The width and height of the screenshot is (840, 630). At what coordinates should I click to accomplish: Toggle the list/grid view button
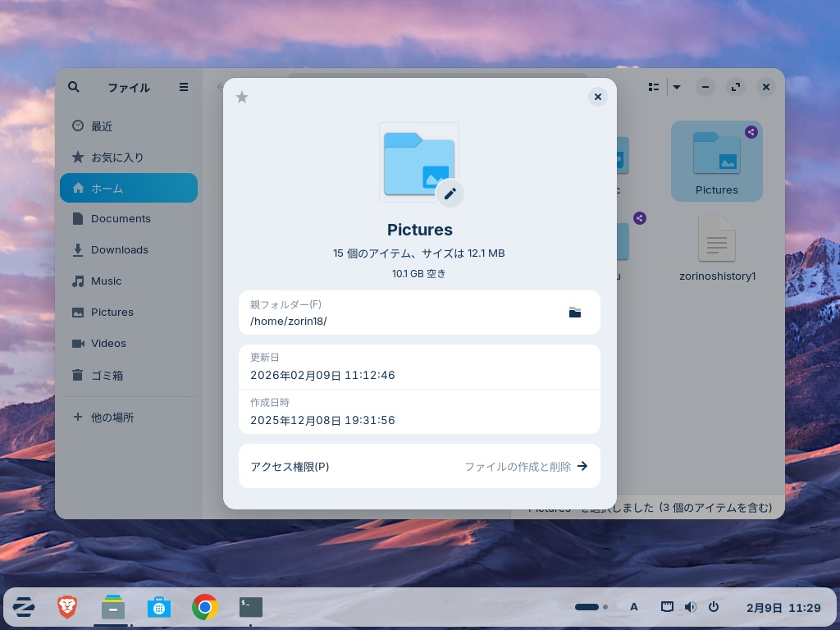point(654,87)
